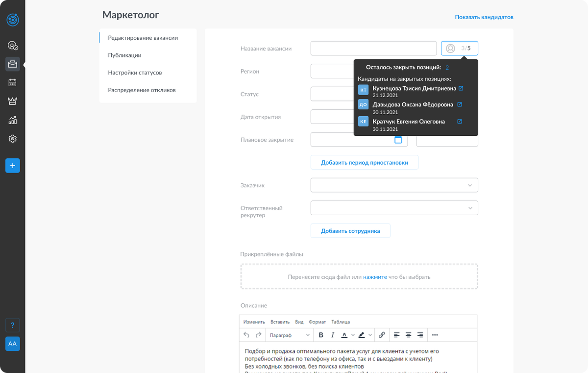Expand the text color dropdown arrow
Screen dimensions: 588x373
[x=353, y=335]
